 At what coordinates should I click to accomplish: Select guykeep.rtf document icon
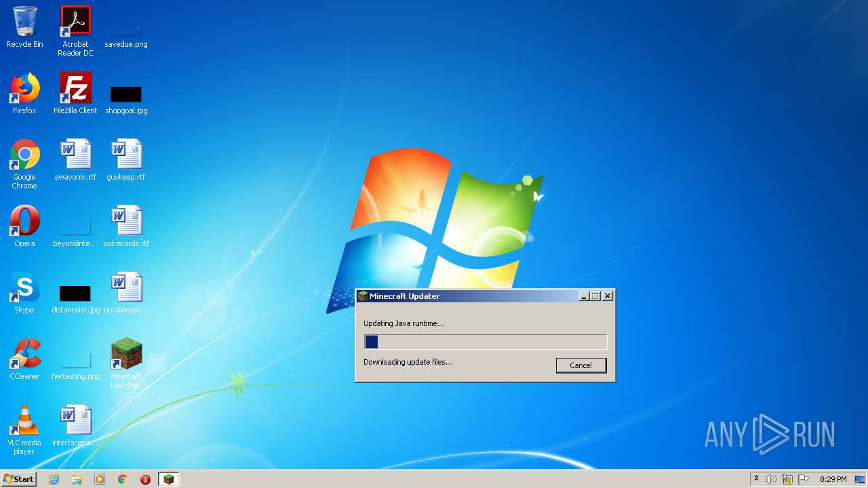tap(126, 160)
